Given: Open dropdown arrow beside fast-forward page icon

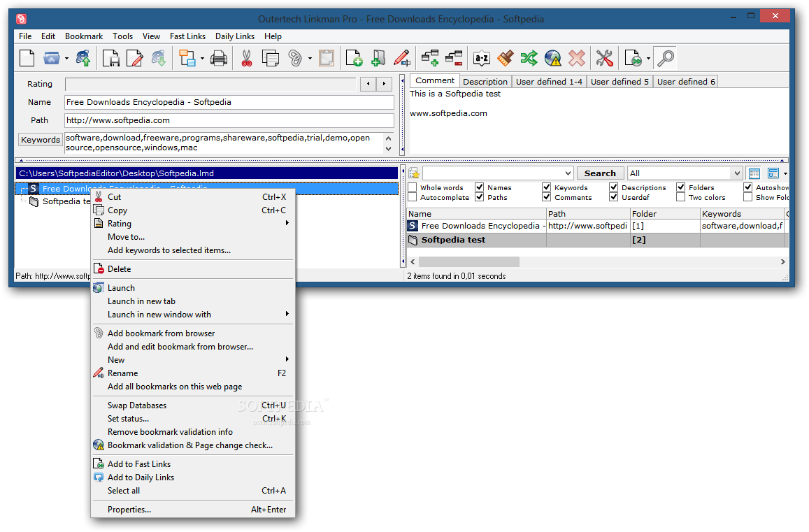Looking at the screenshot, I should (x=648, y=58).
